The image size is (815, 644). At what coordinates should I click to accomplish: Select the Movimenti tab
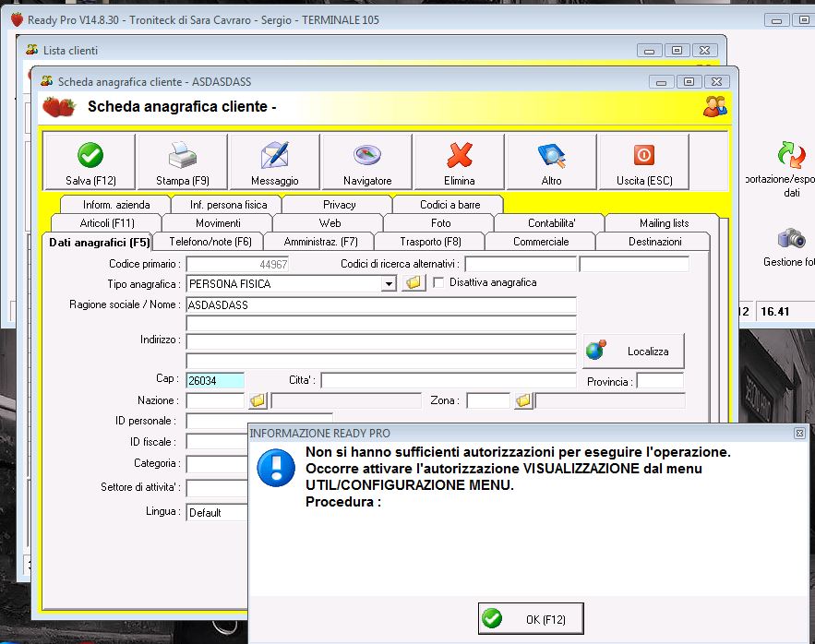coord(218,223)
